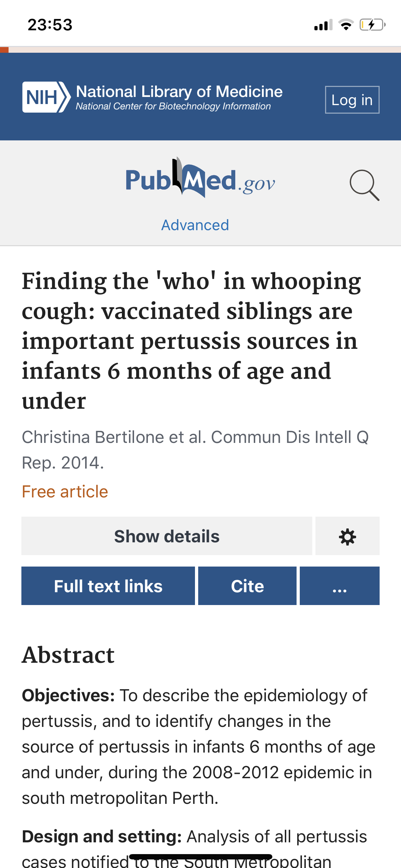Viewport: 401px width, 868px height.
Task: Click National Library of Medicine title
Action: click(179, 92)
